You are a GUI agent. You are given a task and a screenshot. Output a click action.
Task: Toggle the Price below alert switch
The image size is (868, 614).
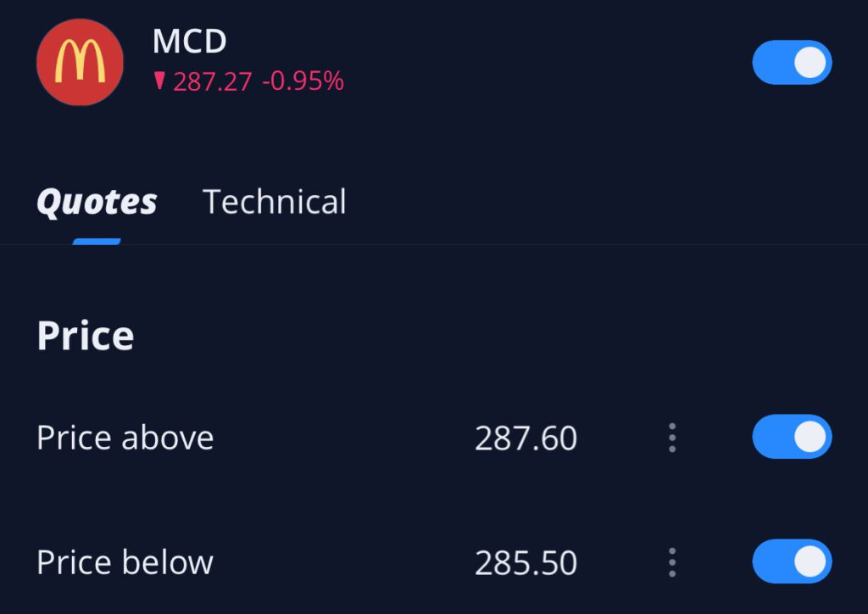[x=792, y=561]
